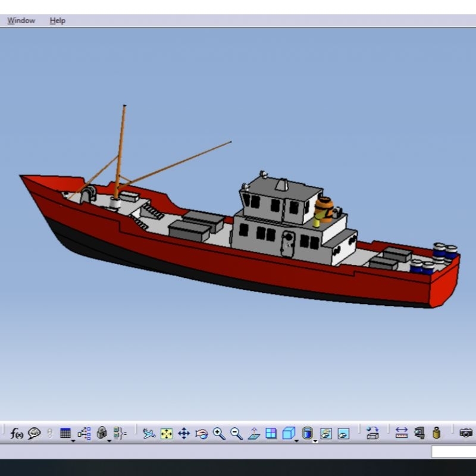Toggle the Multi-View layout icon
The width and height of the screenshot is (476, 476).
[x=271, y=434]
